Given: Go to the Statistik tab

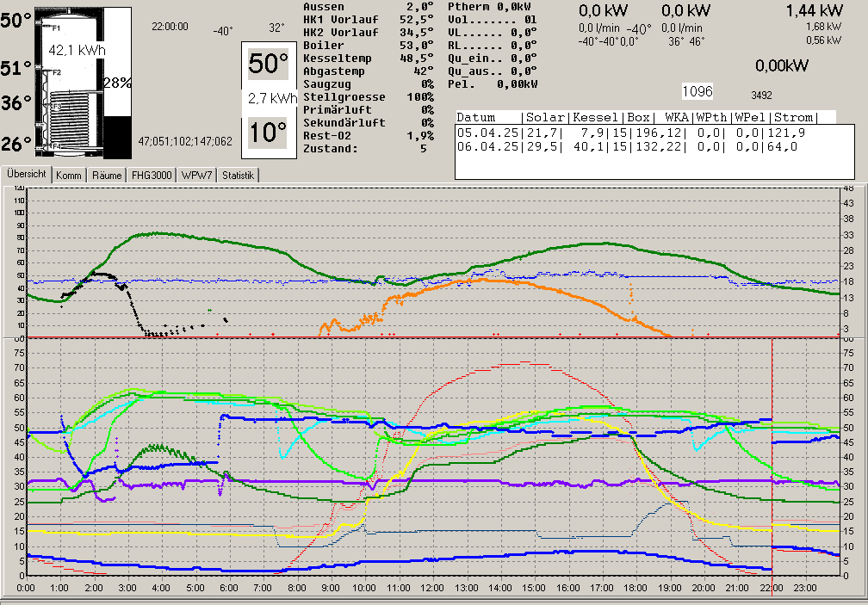Looking at the screenshot, I should [238, 176].
